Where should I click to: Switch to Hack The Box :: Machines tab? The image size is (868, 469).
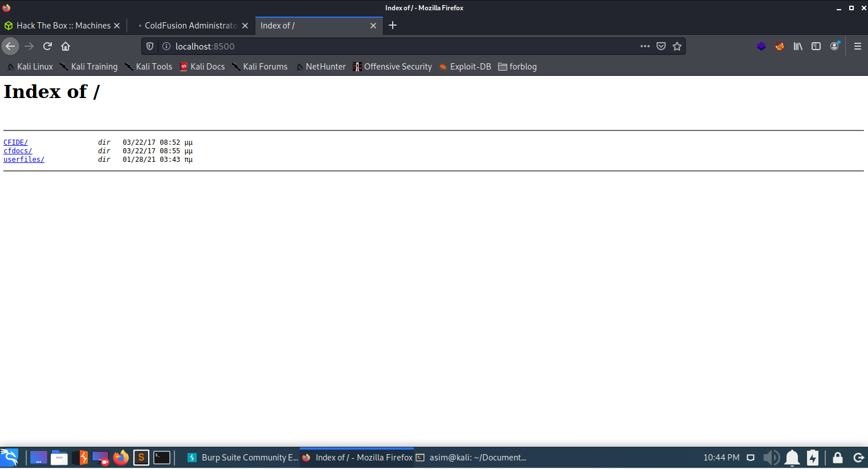63,26
